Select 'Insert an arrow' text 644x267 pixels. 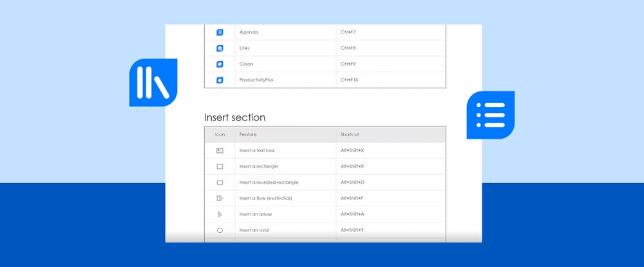coord(256,214)
